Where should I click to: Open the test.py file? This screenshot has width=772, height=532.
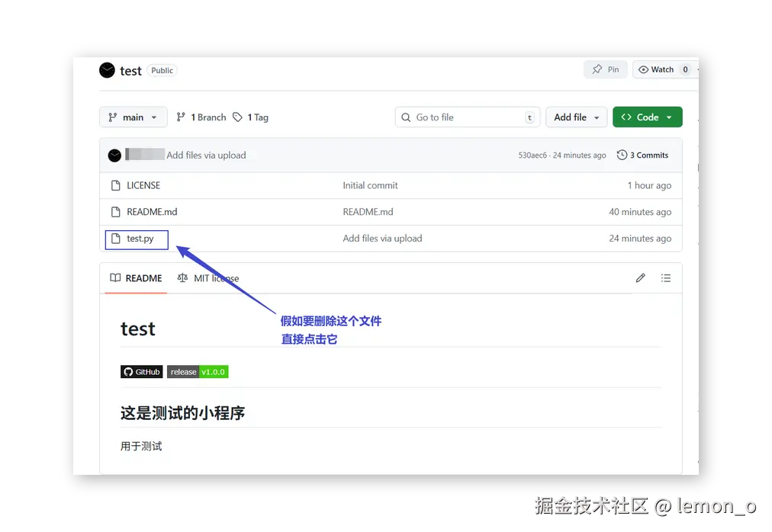click(140, 239)
